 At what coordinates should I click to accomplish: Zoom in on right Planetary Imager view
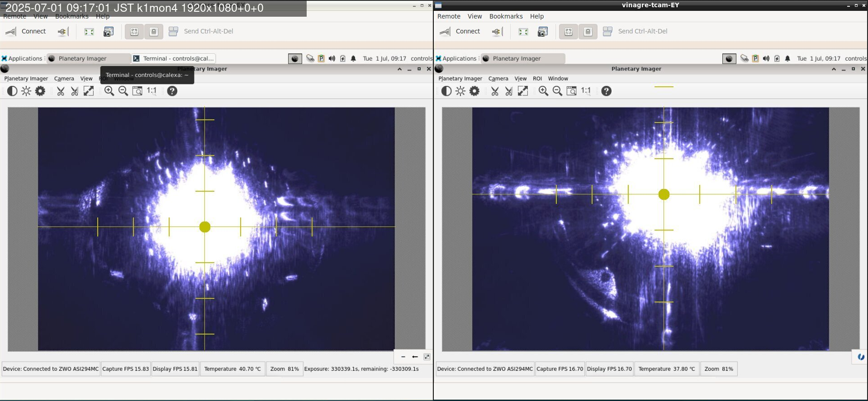coord(543,91)
